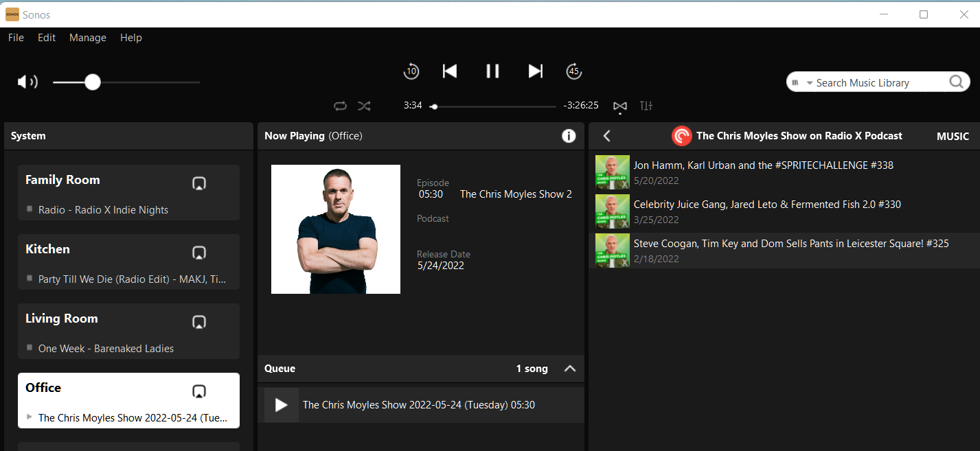
Task: Click thumbnail of the #330 episode
Action: [x=613, y=211]
